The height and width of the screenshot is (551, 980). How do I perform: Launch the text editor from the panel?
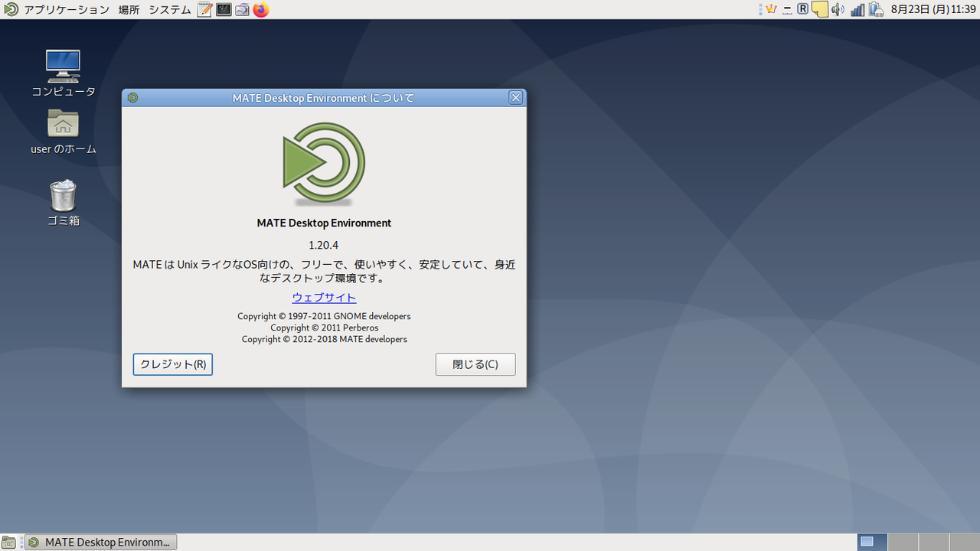click(x=204, y=10)
